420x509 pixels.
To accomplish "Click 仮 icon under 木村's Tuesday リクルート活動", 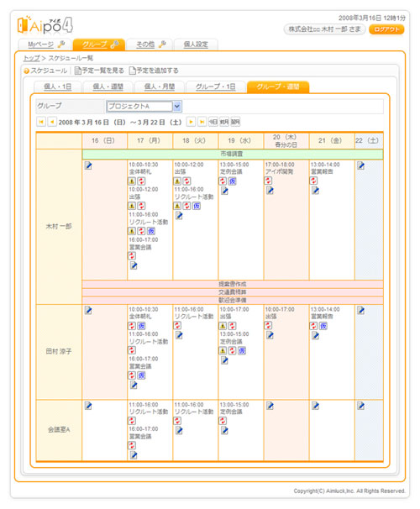I will 197,206.
